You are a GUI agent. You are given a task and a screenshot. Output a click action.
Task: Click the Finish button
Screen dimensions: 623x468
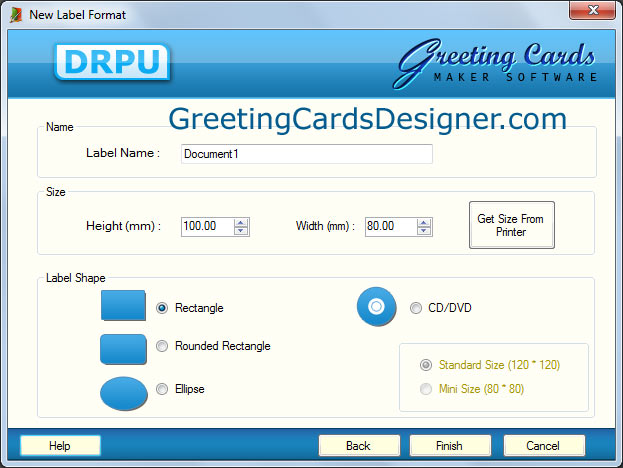click(450, 446)
